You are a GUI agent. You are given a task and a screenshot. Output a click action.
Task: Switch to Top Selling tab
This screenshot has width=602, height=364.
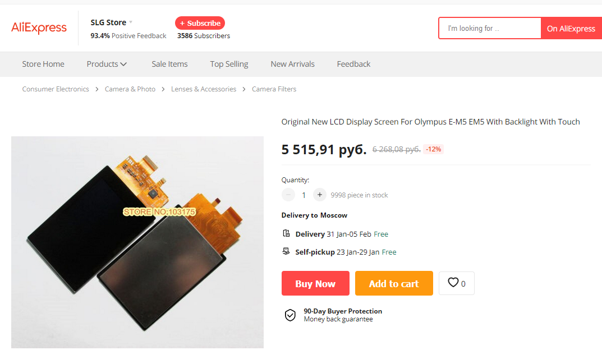tap(229, 64)
